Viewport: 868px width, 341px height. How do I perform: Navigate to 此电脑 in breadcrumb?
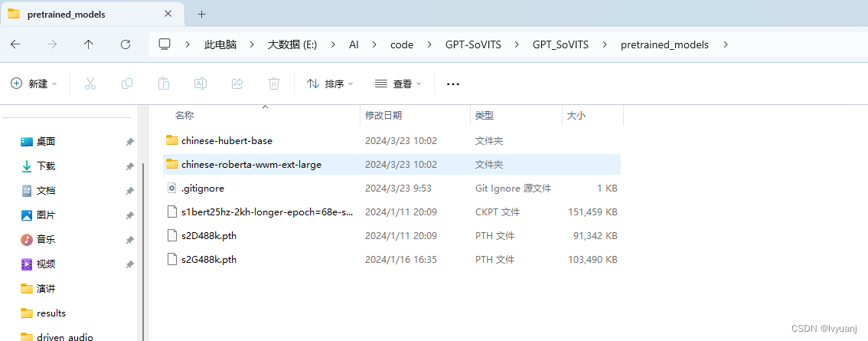(x=220, y=45)
